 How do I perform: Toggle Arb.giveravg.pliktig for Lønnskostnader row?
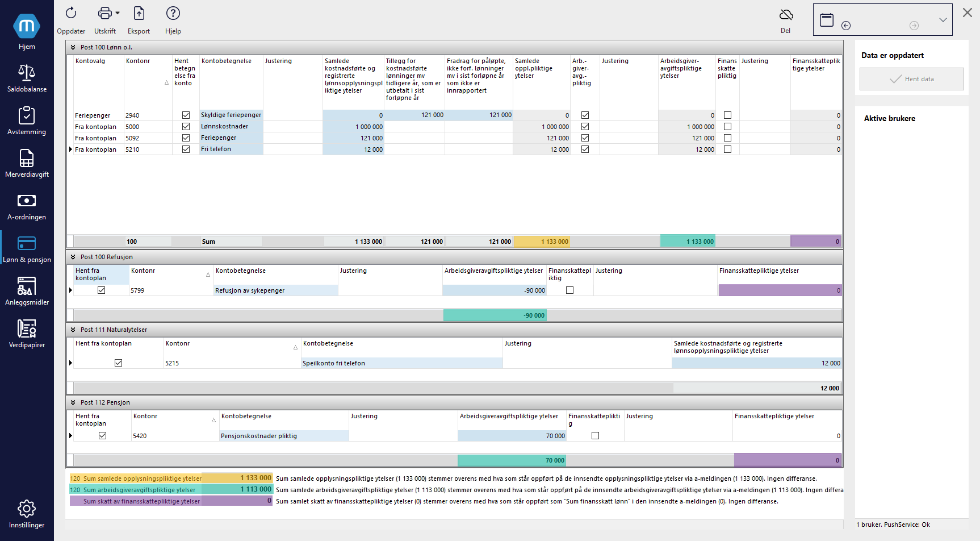pos(585,127)
